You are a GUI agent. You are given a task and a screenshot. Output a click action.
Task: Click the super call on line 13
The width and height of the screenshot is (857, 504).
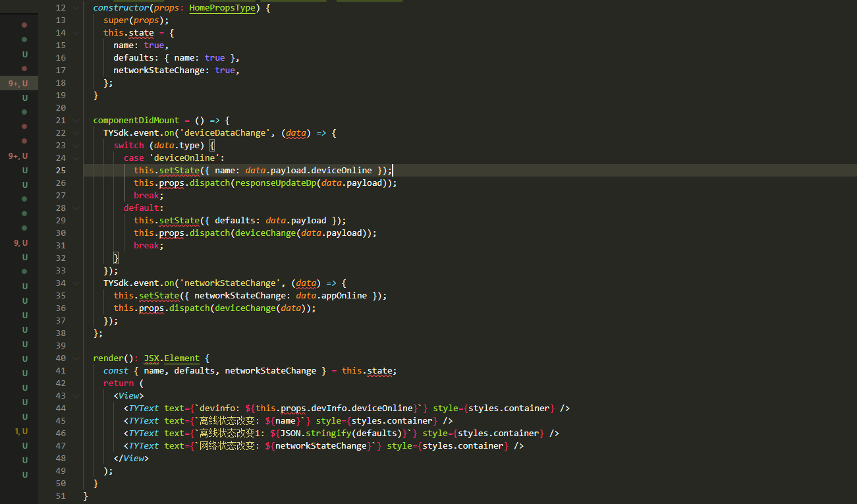tap(116, 20)
